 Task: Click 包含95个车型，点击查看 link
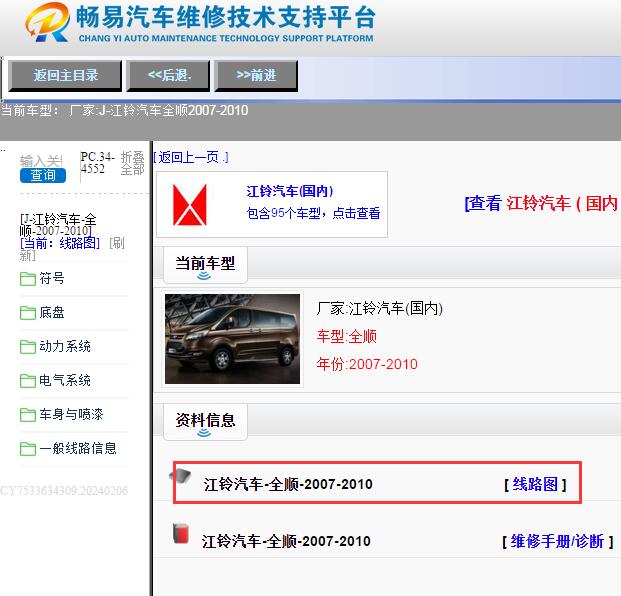point(313,213)
